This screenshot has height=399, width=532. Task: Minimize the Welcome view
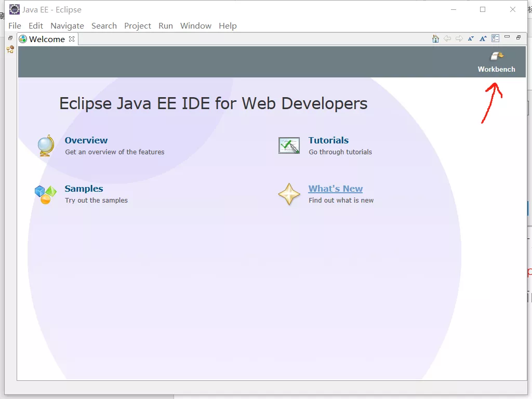click(507, 37)
